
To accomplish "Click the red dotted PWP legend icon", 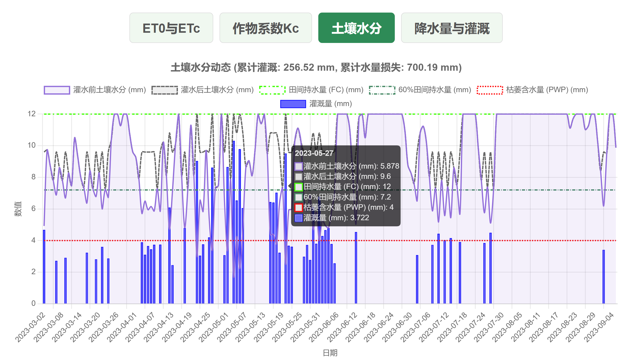I will tap(490, 89).
